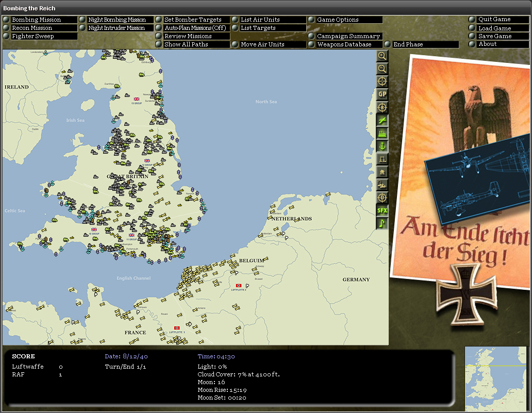Select the 13 Group flag on map
Image resolution: width=532 pixels, height=413 pixels.
137,99
